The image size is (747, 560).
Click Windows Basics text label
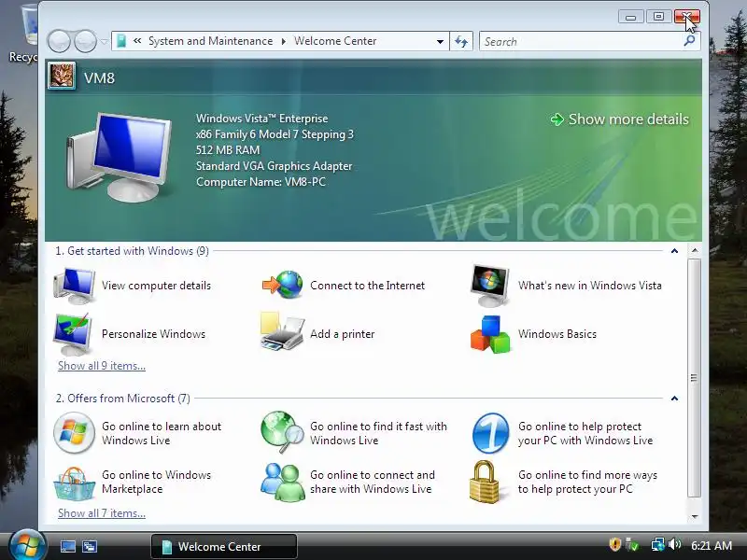(557, 334)
